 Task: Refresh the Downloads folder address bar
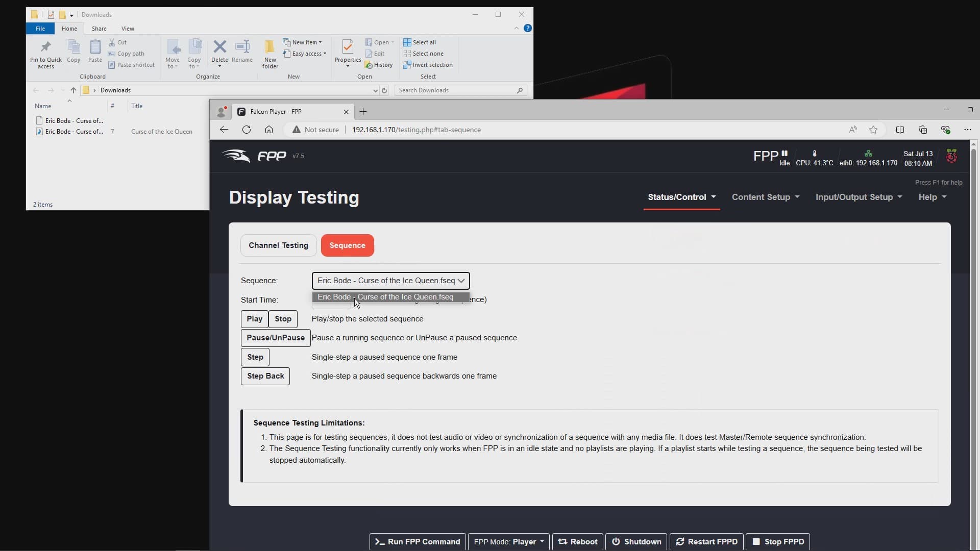(384, 90)
